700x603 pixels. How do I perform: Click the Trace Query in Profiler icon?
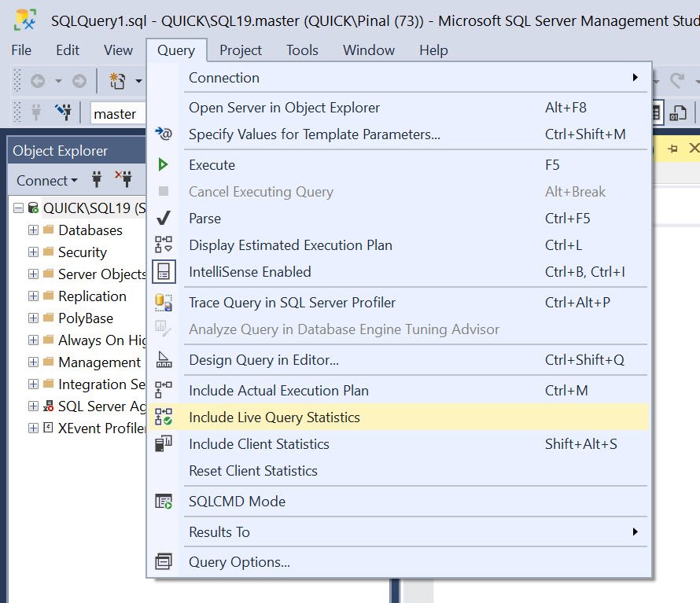[164, 302]
